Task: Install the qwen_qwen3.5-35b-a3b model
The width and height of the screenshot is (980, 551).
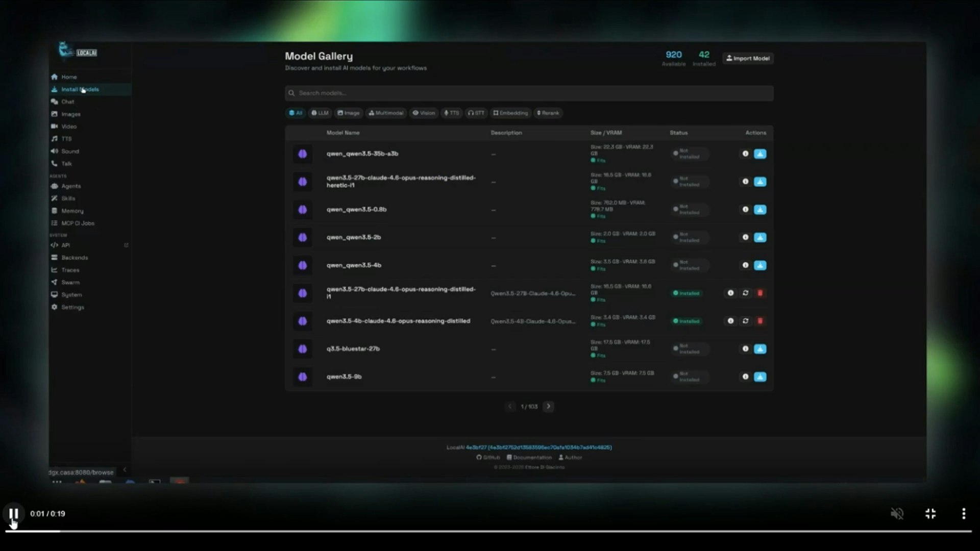Action: click(x=760, y=154)
